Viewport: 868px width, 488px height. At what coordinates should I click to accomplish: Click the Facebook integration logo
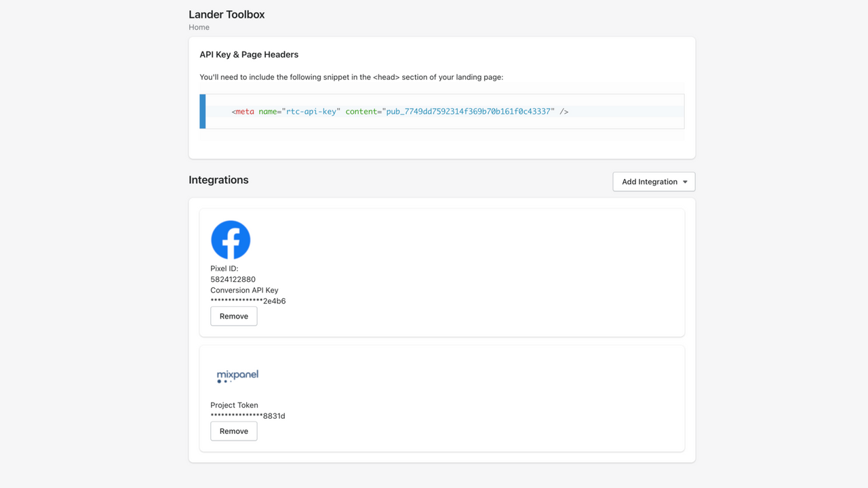(231, 239)
